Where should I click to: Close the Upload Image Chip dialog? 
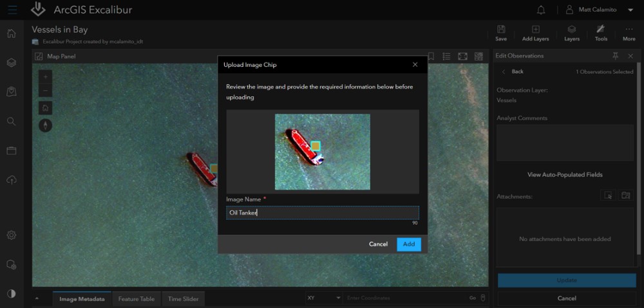(415, 65)
